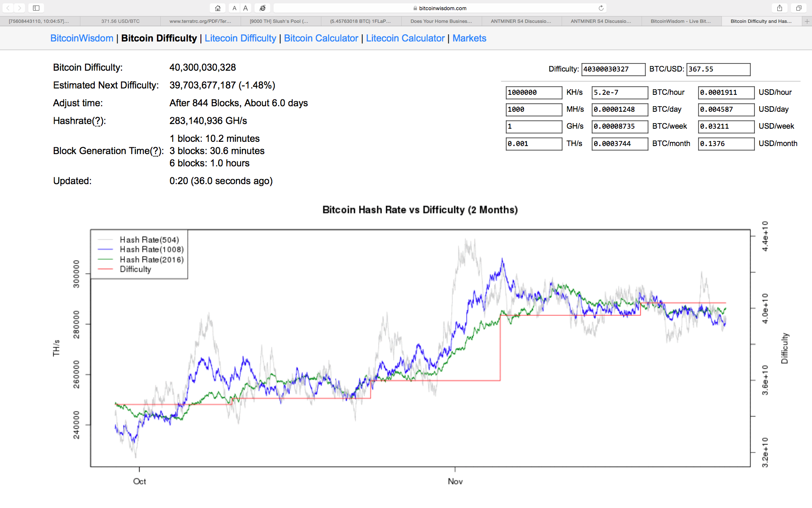This screenshot has width=812, height=508.
Task: Decrease text size with small A
Action: point(234,8)
